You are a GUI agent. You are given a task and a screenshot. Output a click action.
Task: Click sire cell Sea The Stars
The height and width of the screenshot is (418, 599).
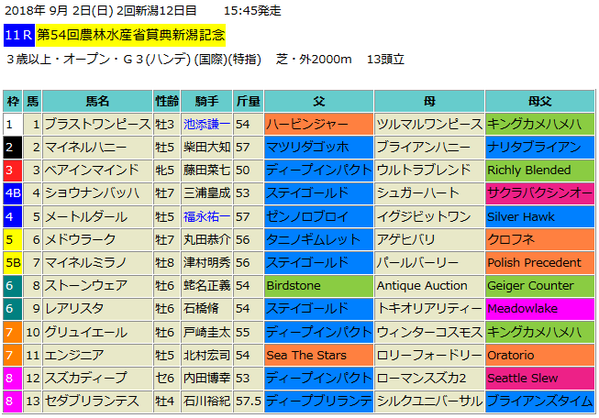point(319,355)
